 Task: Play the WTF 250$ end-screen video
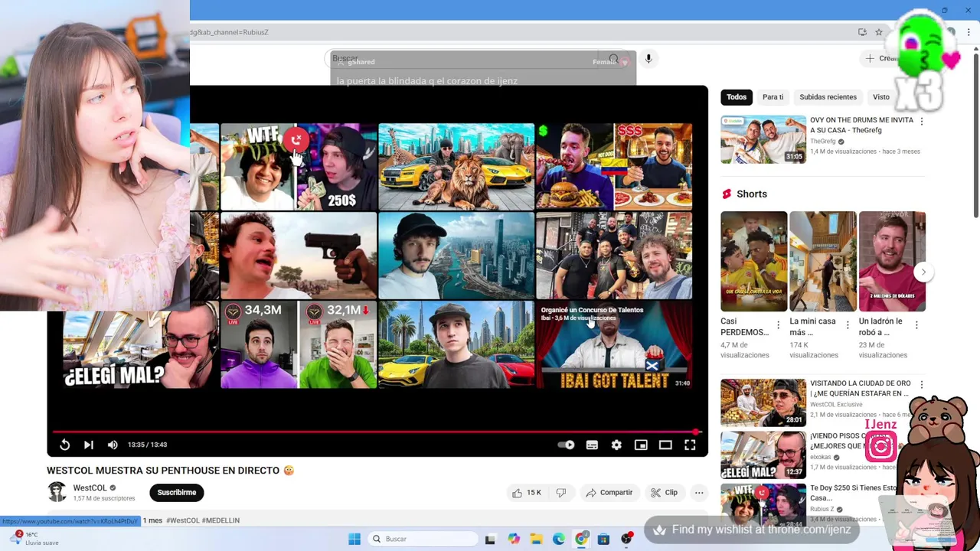(299, 167)
